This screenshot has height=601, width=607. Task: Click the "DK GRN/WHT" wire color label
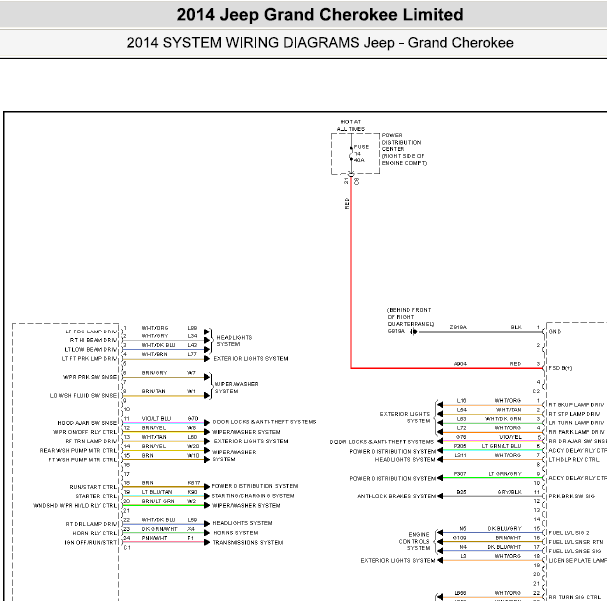pos(159,529)
